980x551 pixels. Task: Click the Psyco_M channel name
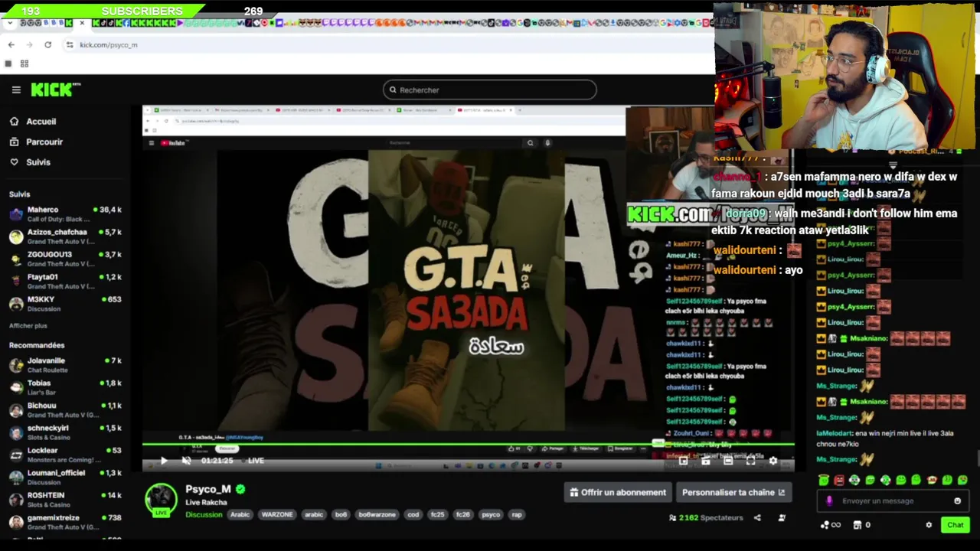click(x=207, y=489)
